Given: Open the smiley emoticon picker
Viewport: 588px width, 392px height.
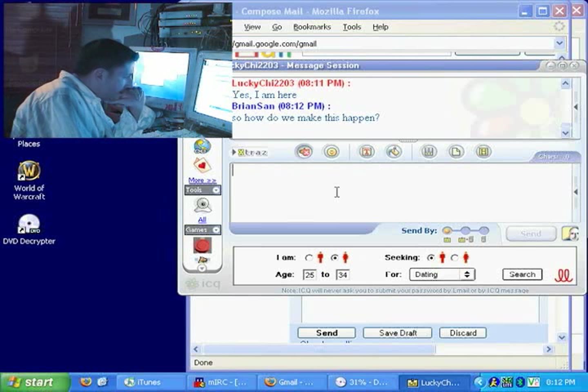Looking at the screenshot, I should click(x=332, y=152).
